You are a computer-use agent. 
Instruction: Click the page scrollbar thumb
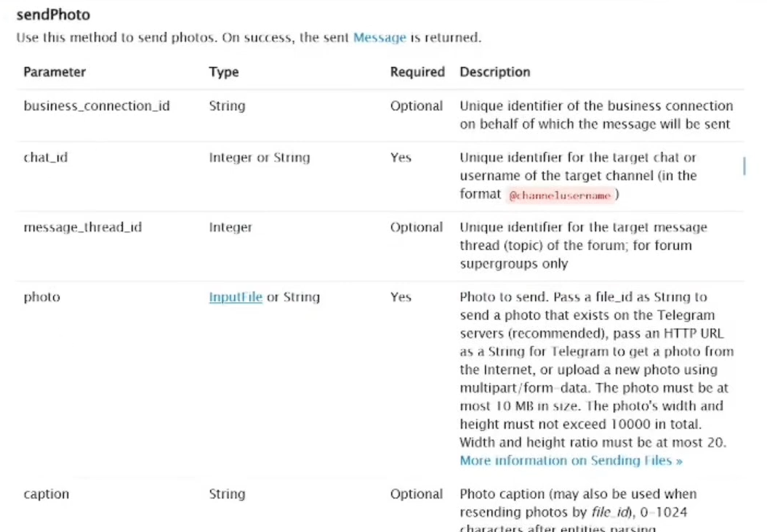point(744,166)
